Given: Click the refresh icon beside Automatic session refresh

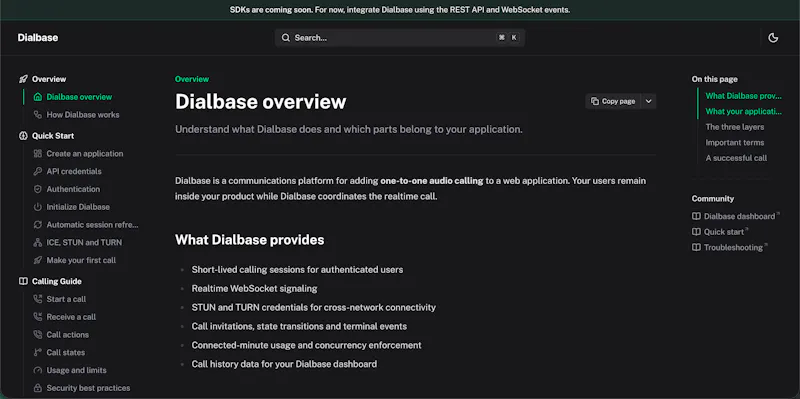Looking at the screenshot, I should (x=38, y=225).
